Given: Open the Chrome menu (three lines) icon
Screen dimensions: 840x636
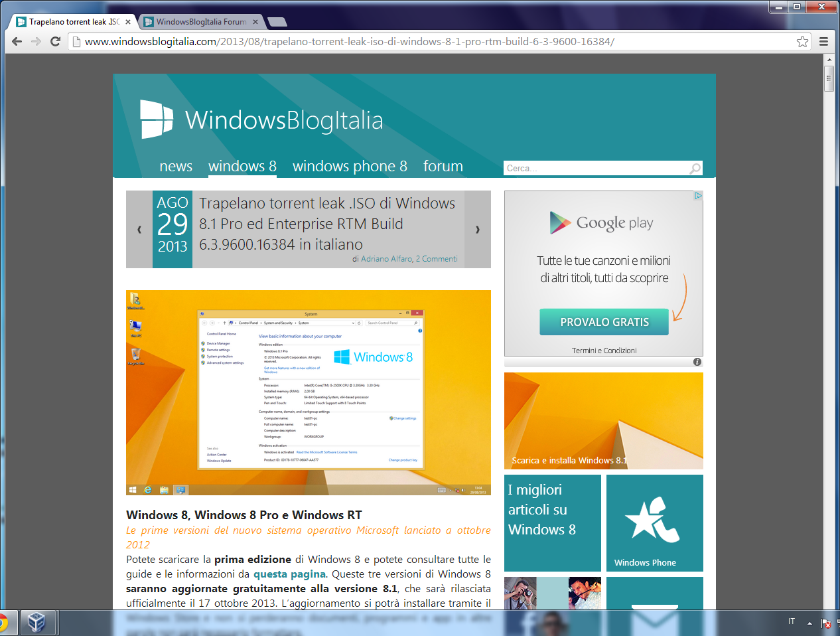Looking at the screenshot, I should pyautogui.click(x=823, y=41).
